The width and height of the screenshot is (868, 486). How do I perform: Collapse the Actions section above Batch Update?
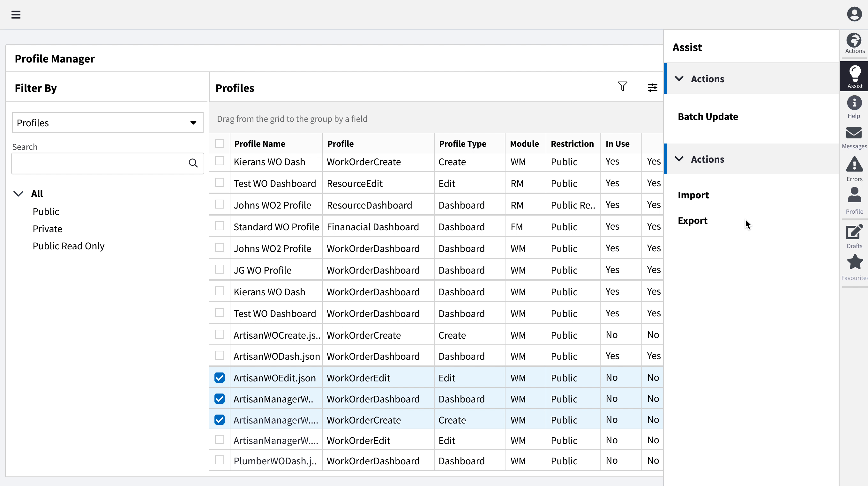679,78
